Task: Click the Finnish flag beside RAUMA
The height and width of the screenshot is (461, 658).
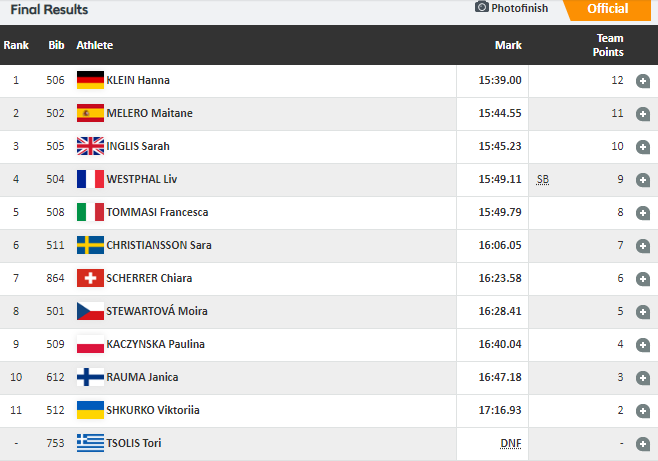Action: point(90,377)
